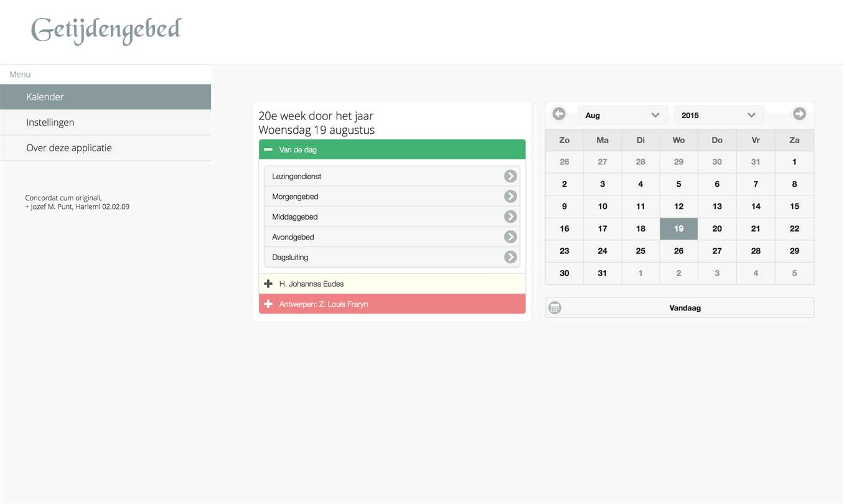Click the Getijdengebed logo title
844x504 pixels.
(106, 30)
